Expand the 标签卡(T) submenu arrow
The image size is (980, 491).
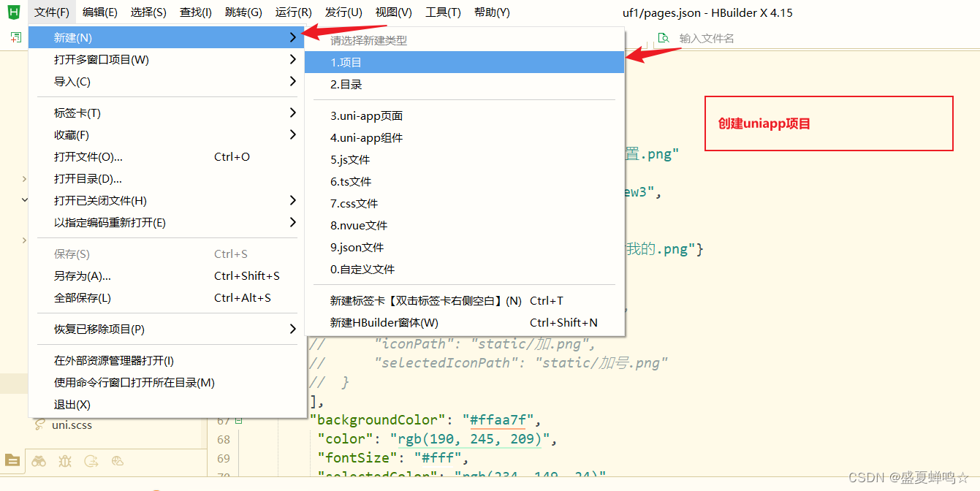292,113
